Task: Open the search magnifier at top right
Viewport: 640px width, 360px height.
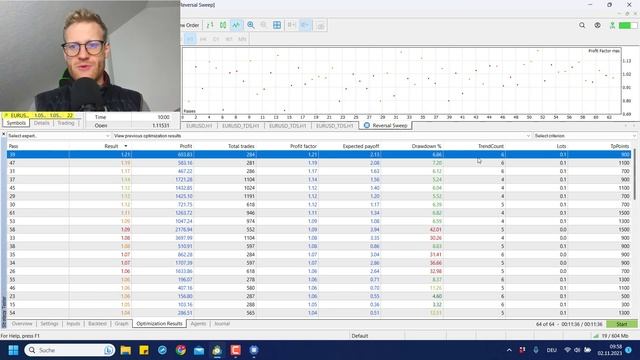Action: point(582,25)
